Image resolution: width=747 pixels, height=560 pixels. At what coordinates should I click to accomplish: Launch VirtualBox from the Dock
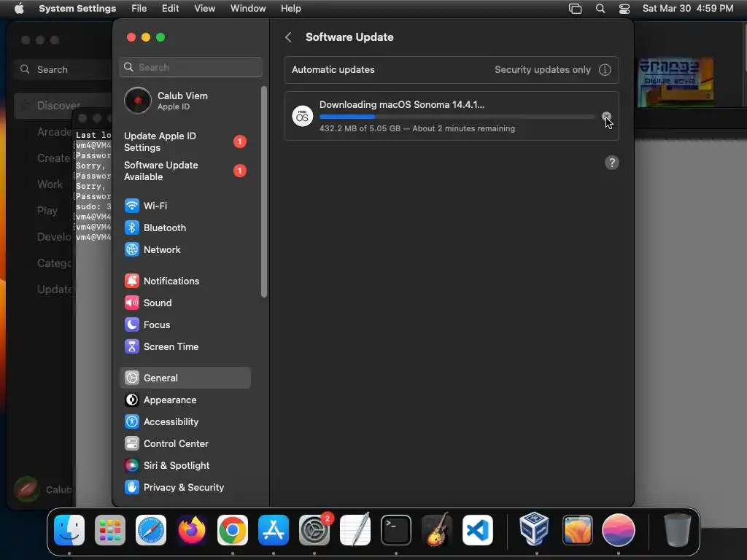534,529
